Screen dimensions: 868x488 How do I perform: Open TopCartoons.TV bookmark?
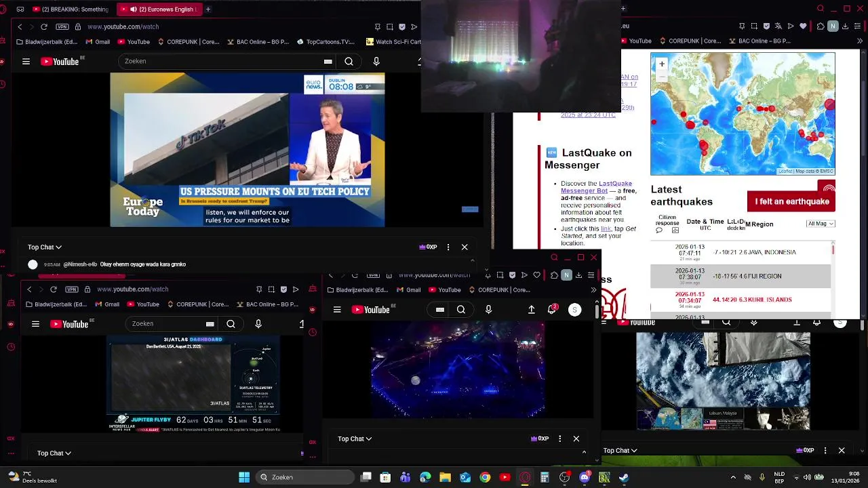click(325, 41)
